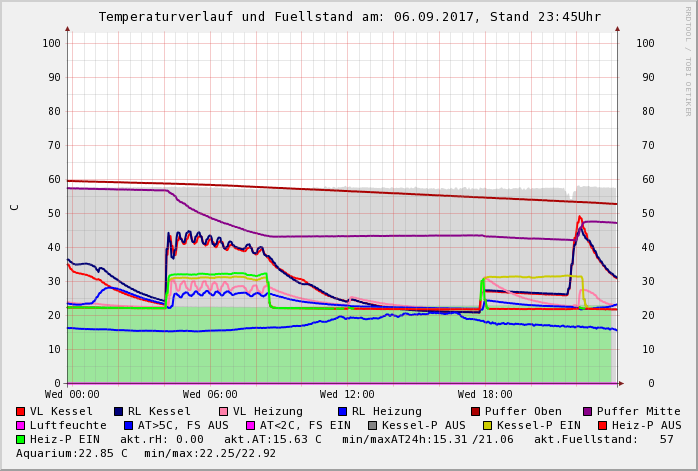The image size is (698, 471).
Task: Click the Wed 18:00 time axis label
Action: coord(485,395)
